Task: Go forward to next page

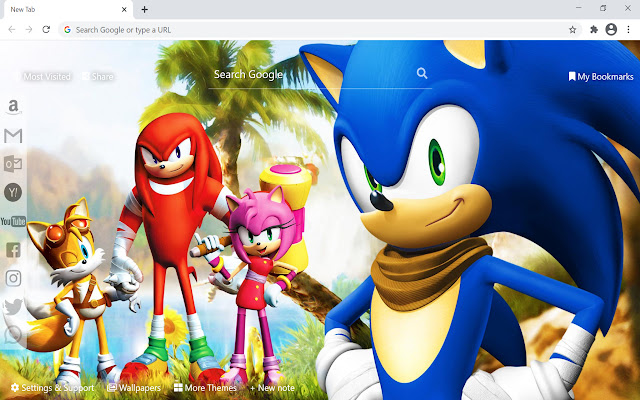Action: (x=29, y=29)
